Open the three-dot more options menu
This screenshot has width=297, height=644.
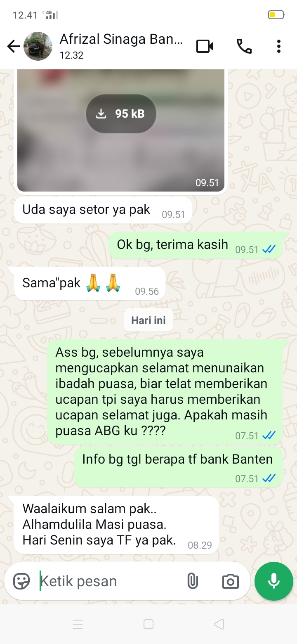click(279, 46)
